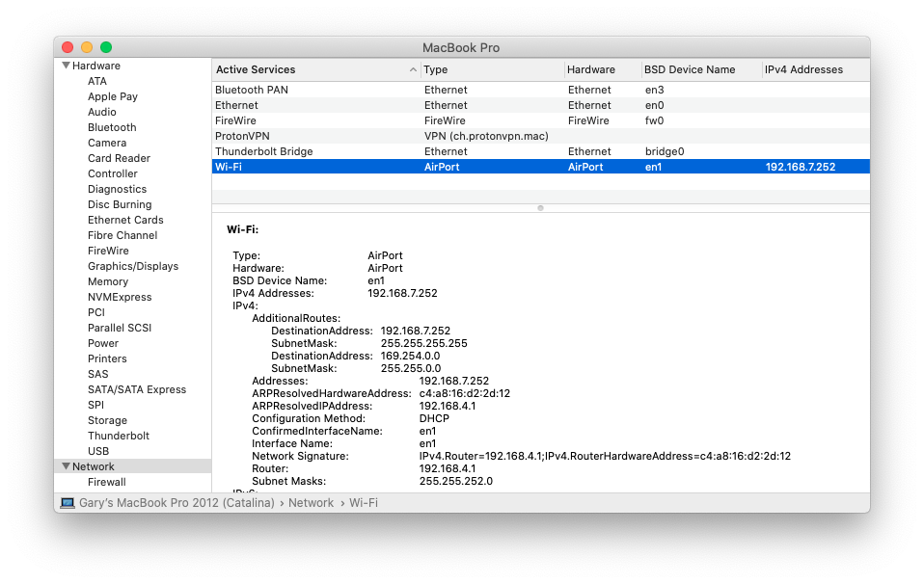Select SATA/SATA Express in sidebar

[137, 389]
